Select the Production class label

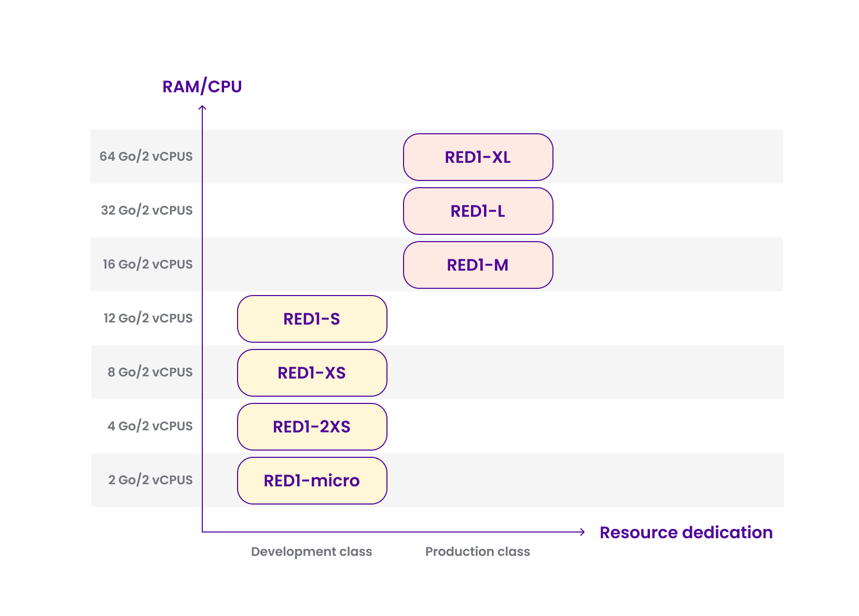477,552
